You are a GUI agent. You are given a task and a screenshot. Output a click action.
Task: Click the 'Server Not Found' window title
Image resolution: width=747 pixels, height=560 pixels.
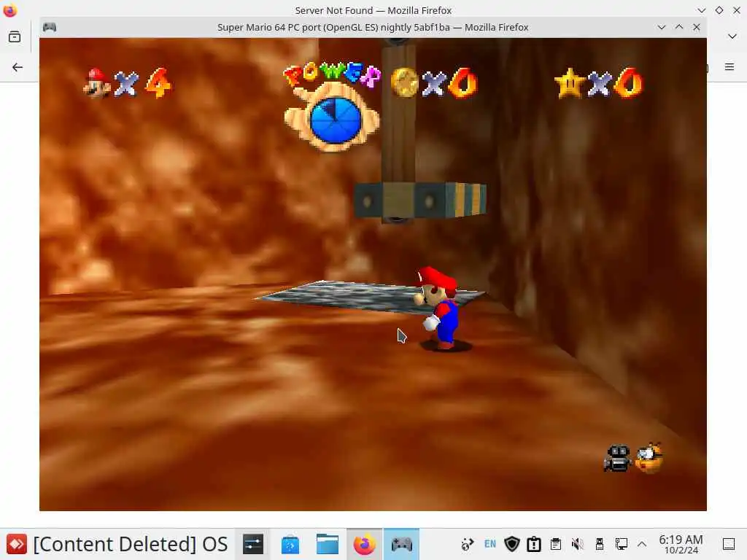(x=373, y=10)
